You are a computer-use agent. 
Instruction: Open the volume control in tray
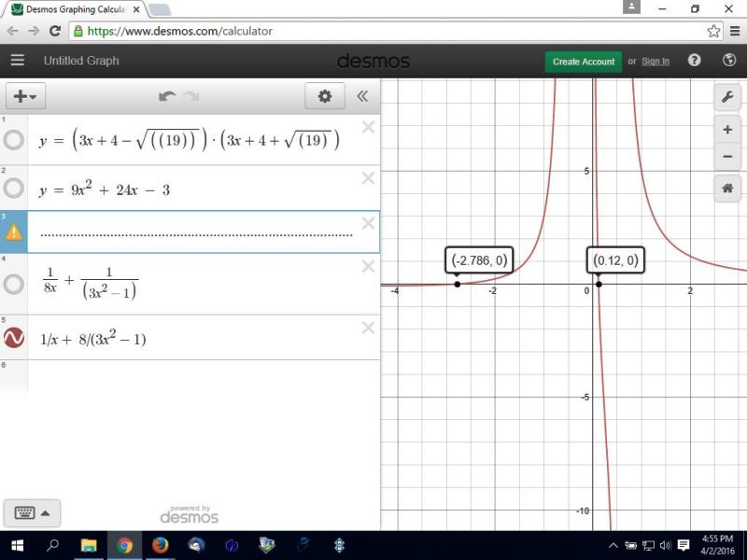coord(666,546)
